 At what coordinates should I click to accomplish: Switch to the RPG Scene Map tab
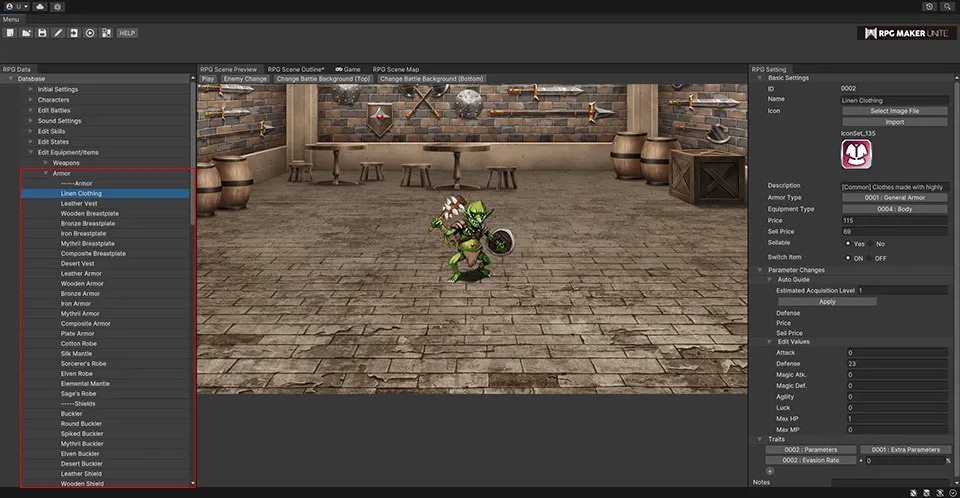(396, 69)
